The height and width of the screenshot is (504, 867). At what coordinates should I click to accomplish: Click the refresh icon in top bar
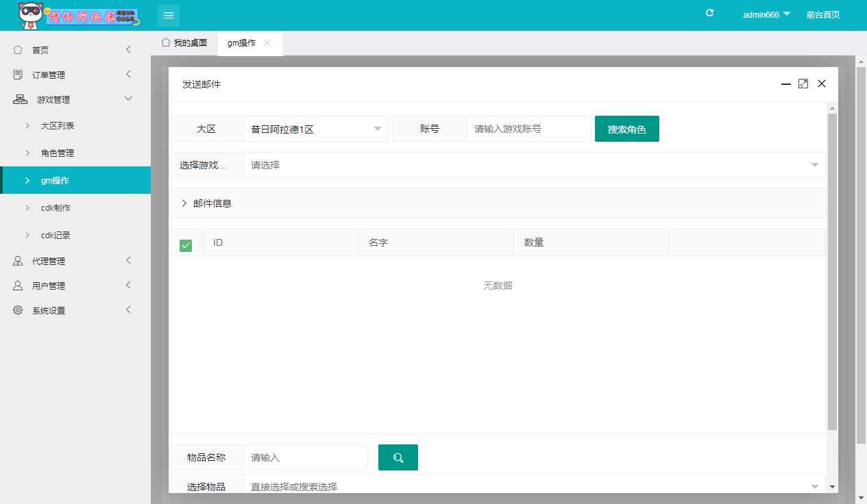(710, 13)
